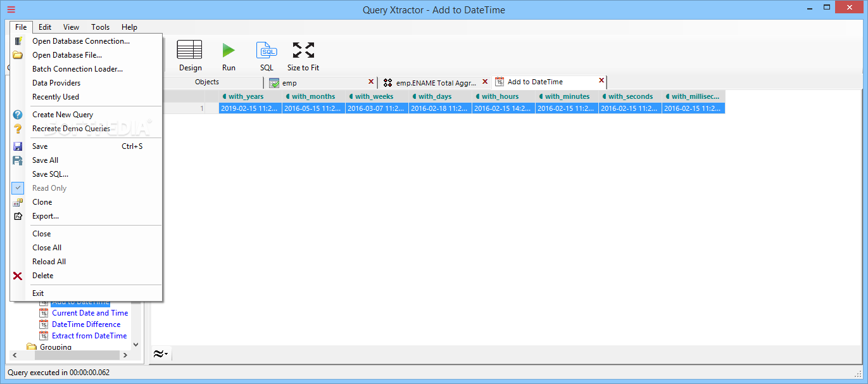Click the icon beside Create New Query
The width and height of the screenshot is (868, 384).
pyautogui.click(x=18, y=115)
